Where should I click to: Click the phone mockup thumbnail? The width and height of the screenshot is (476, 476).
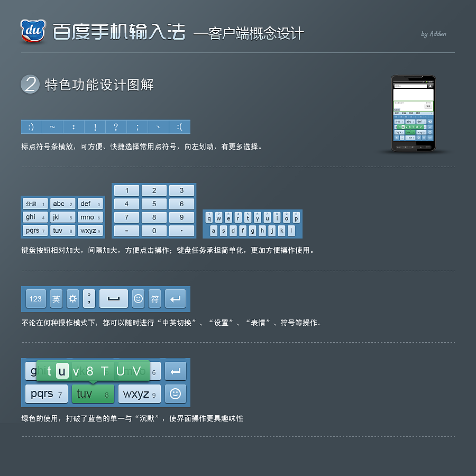click(413, 113)
